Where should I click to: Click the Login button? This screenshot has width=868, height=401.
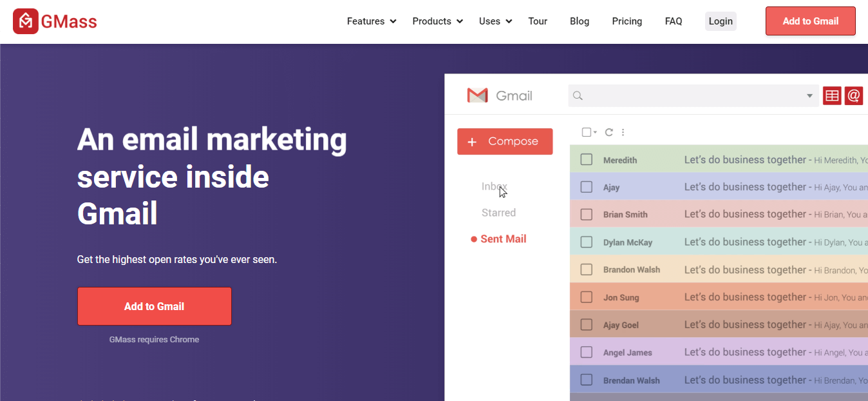(x=721, y=21)
